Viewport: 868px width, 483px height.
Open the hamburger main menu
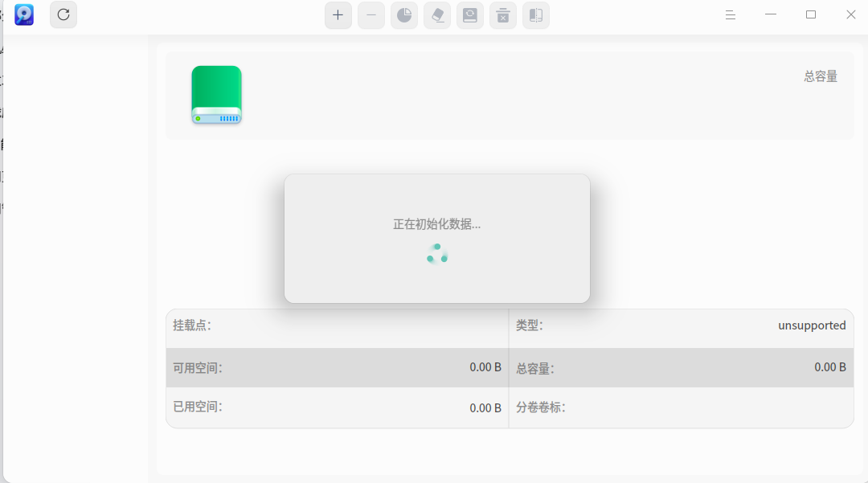pyautogui.click(x=730, y=15)
